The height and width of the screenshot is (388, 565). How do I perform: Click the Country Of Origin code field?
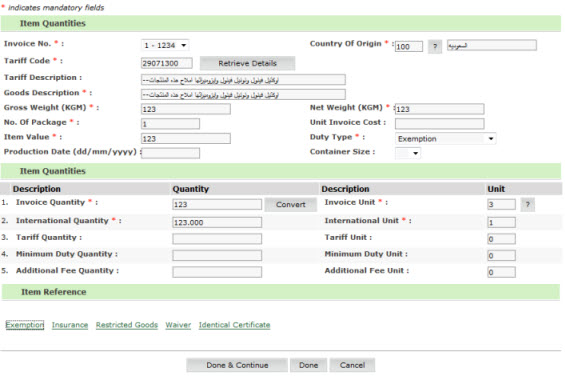click(x=409, y=46)
